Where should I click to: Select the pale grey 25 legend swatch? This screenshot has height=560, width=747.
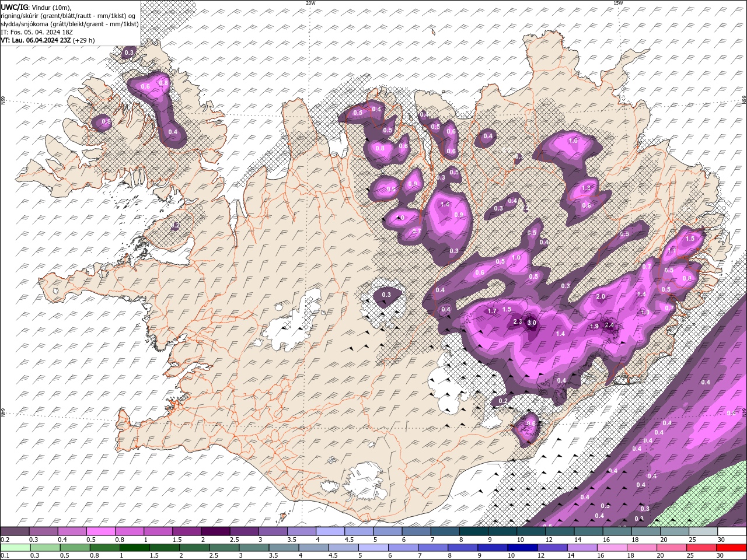click(703, 531)
